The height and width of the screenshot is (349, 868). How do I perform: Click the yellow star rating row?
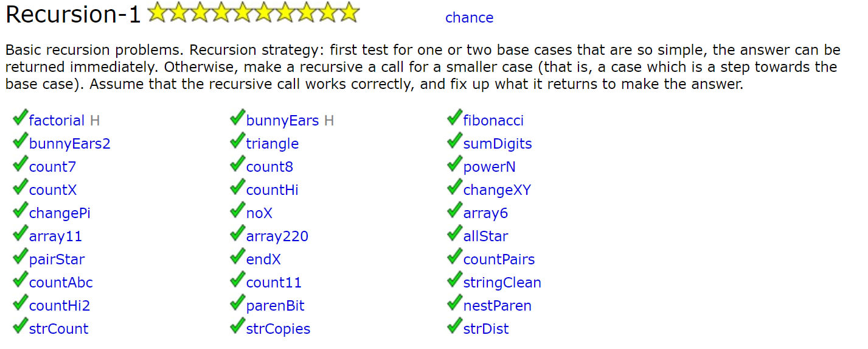pyautogui.click(x=253, y=13)
